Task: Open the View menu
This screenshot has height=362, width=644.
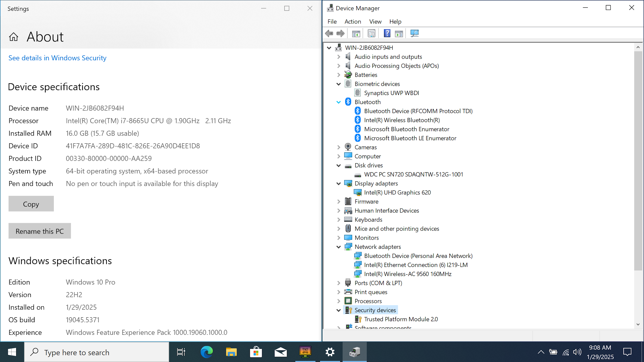Action: (375, 22)
